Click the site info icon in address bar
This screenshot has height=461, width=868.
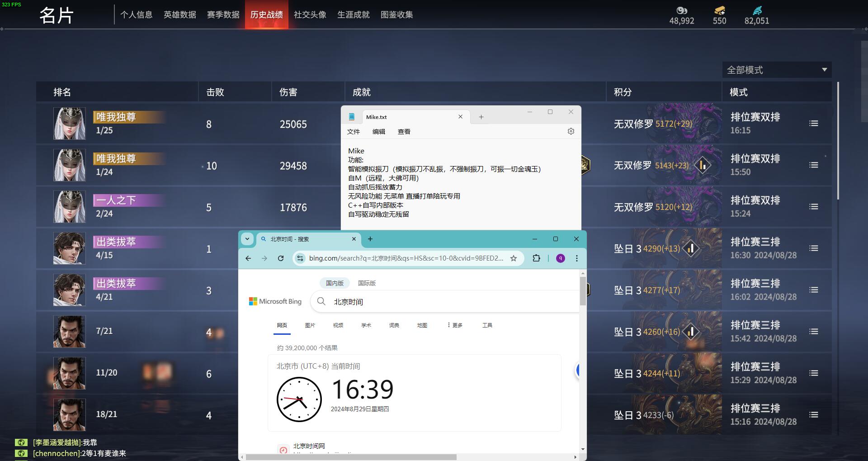click(x=300, y=258)
